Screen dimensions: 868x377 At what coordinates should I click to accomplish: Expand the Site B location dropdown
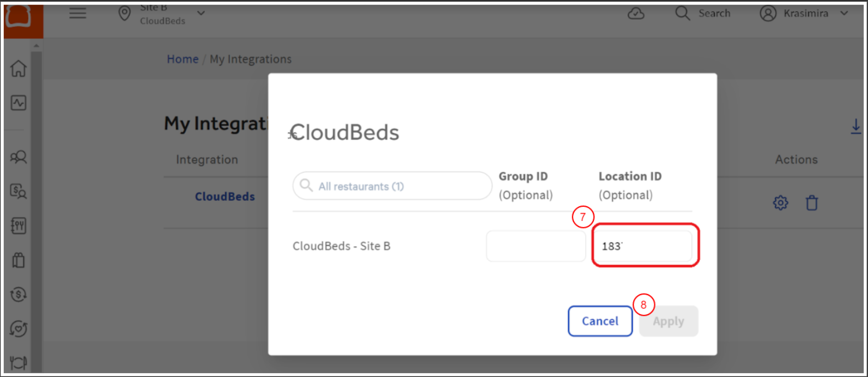click(x=201, y=14)
